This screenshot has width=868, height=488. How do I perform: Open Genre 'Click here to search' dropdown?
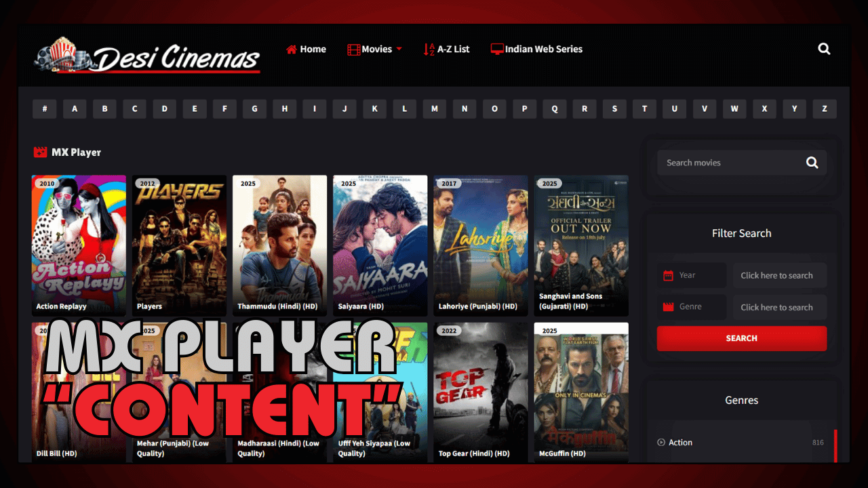click(780, 307)
